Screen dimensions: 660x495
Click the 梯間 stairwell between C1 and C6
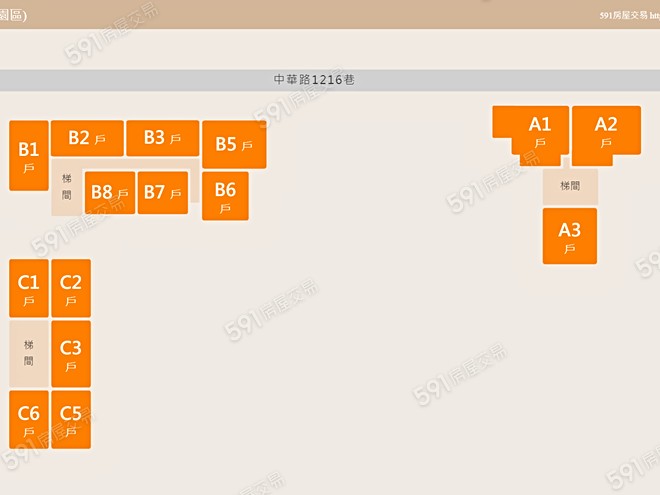[29, 353]
